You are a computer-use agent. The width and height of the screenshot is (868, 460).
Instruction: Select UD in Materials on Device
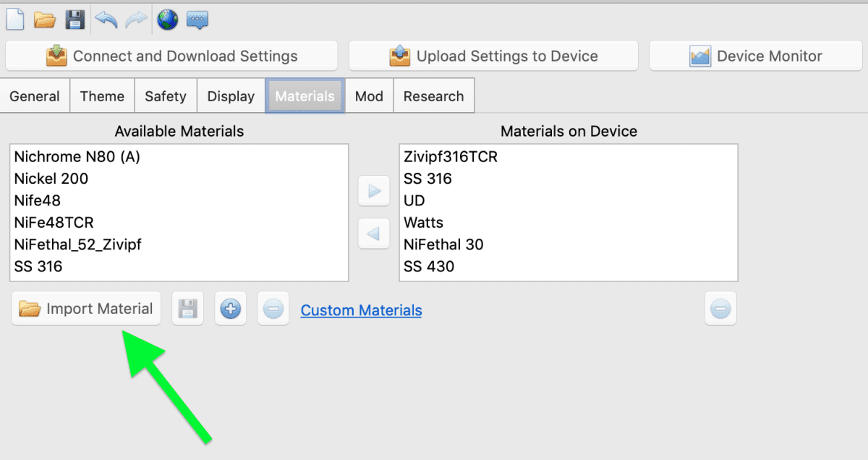pos(569,200)
